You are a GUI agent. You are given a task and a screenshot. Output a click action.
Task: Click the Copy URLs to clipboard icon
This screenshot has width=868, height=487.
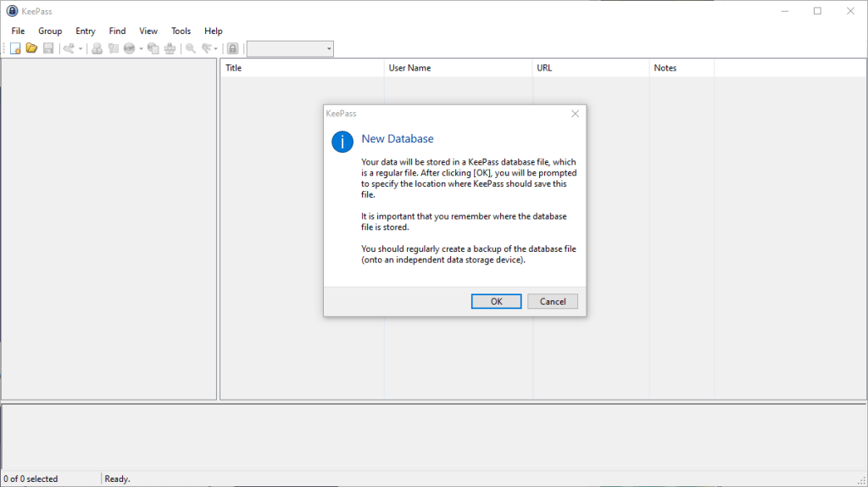click(x=153, y=48)
